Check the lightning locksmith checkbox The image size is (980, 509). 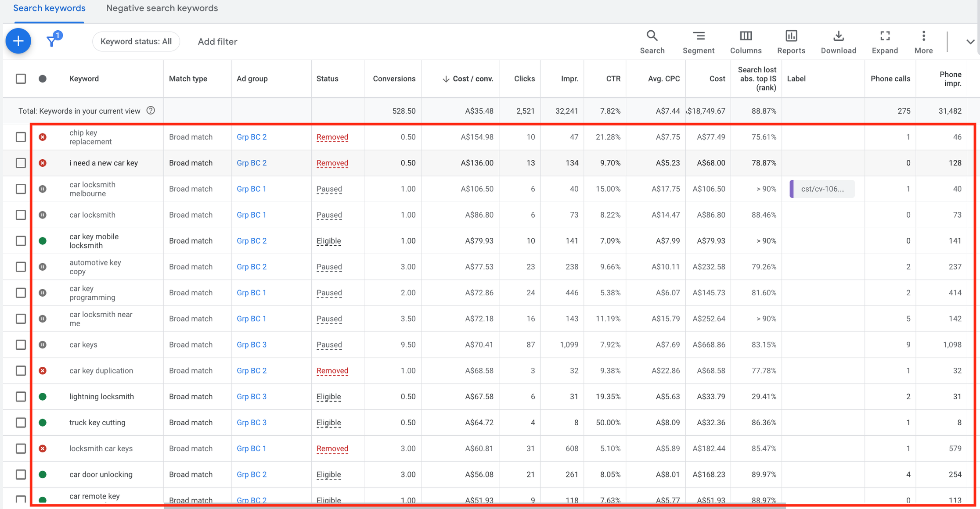point(21,396)
